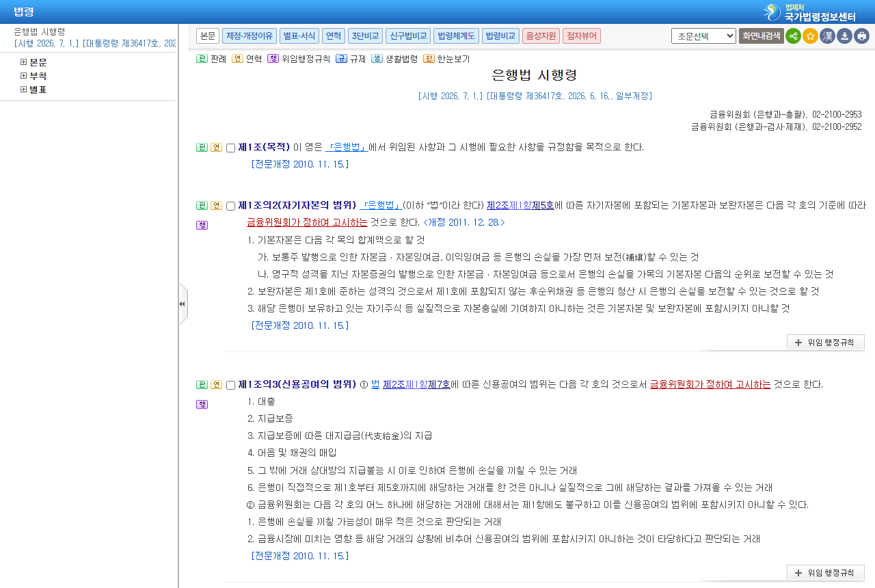Click 판 icon beside 제1조의2(자기자본의 범위)
Screen dimensions: 875x588
(202, 205)
